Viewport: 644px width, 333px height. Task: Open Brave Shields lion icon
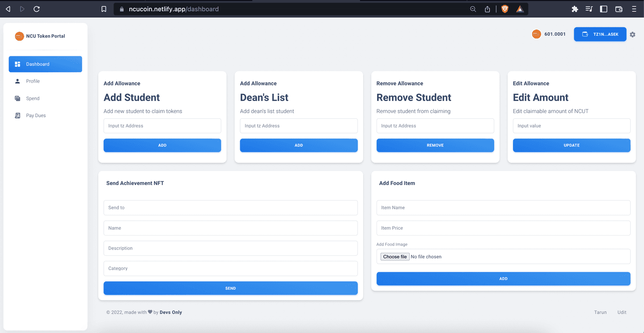pyautogui.click(x=505, y=9)
